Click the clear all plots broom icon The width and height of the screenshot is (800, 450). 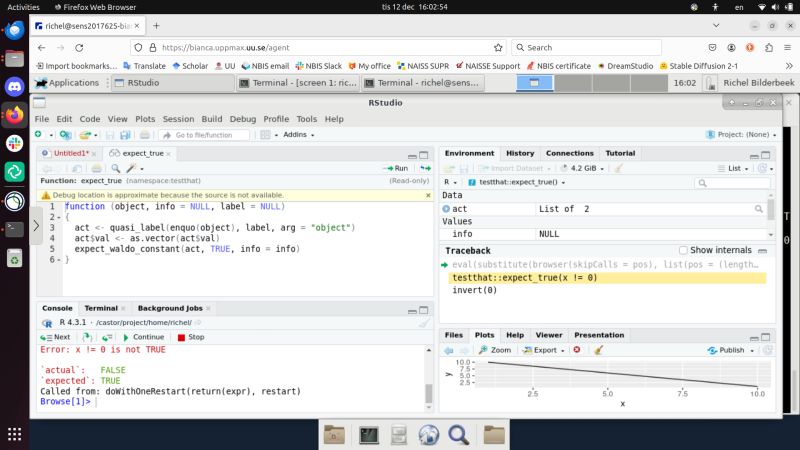598,350
